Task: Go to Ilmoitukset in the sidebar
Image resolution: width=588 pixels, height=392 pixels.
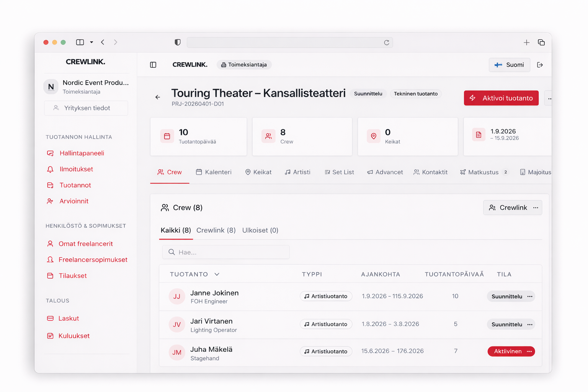Action: (70, 169)
